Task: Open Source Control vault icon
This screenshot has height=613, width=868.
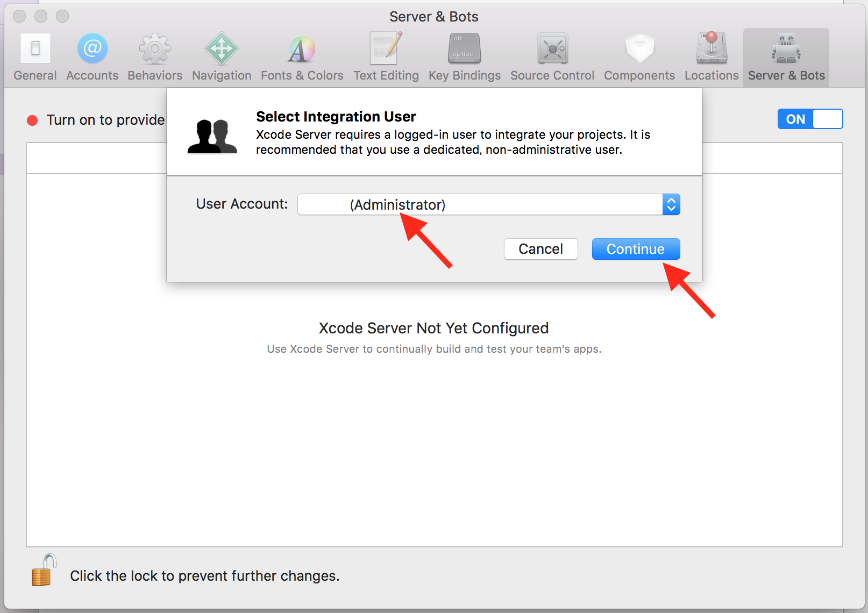Action: pos(552,48)
